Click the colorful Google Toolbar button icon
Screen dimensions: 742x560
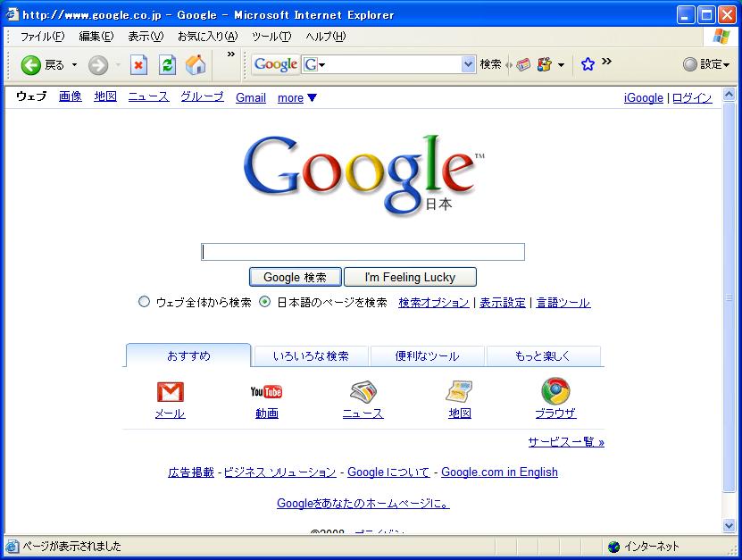tap(544, 64)
